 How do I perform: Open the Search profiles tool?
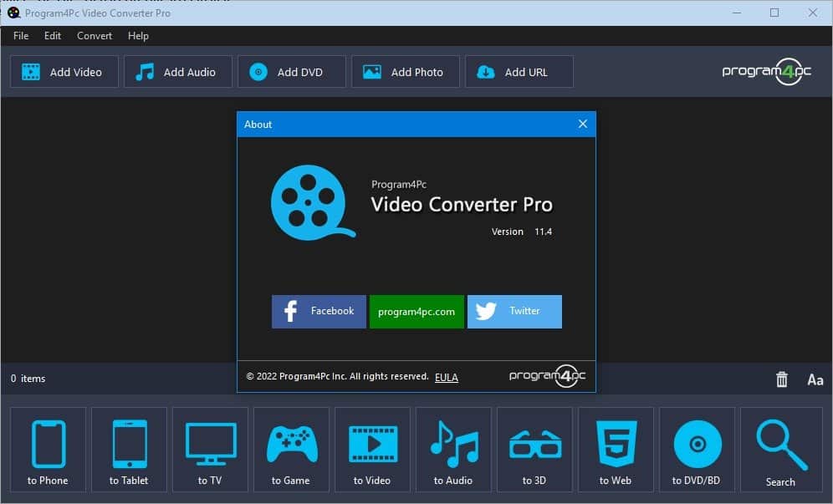pos(781,450)
